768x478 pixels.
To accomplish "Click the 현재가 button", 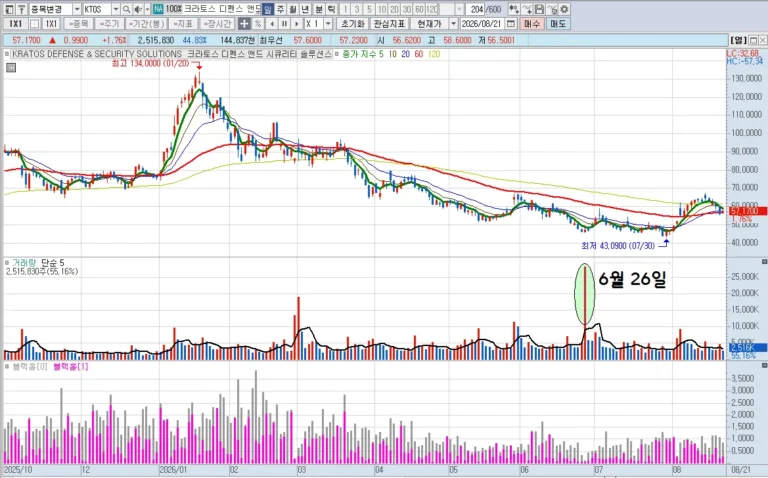I will click(430, 24).
